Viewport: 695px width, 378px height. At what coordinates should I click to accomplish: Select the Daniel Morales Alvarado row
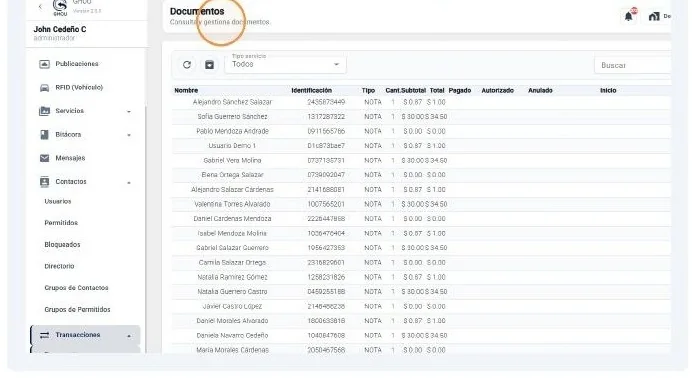pos(421,321)
